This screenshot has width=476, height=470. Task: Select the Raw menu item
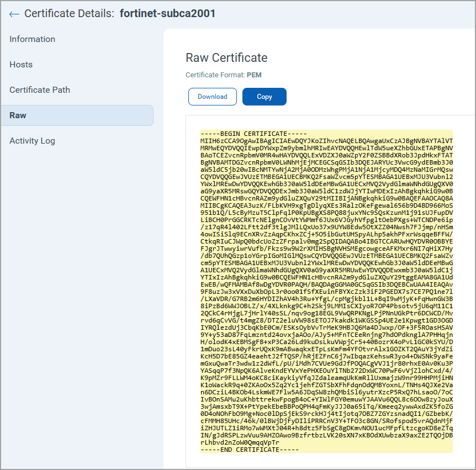point(77,115)
